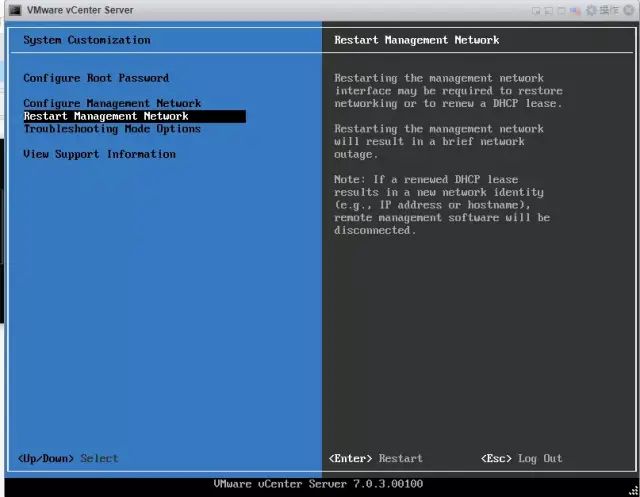Select the highlighted Restart Management Network entry
The image size is (640, 497).
click(135, 116)
